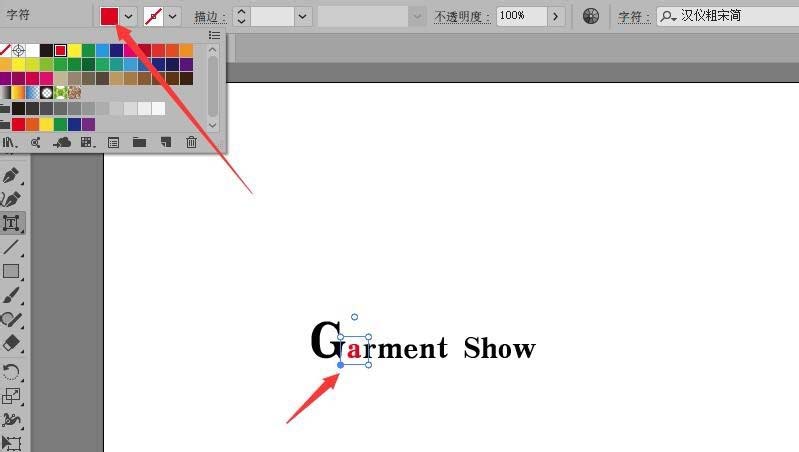The width and height of the screenshot is (799, 452).
Task: Select the outlined red swatch in first row
Action: (60, 50)
